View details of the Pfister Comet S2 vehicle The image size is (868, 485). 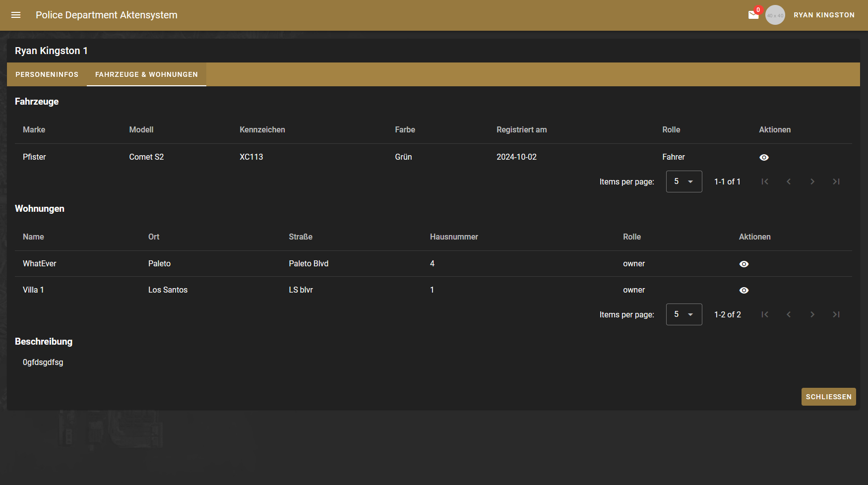764,157
